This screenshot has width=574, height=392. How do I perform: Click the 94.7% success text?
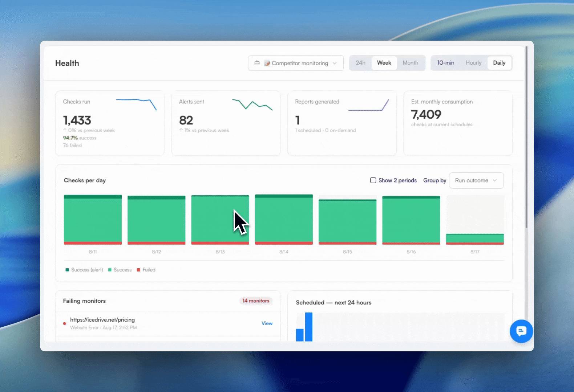(x=80, y=138)
